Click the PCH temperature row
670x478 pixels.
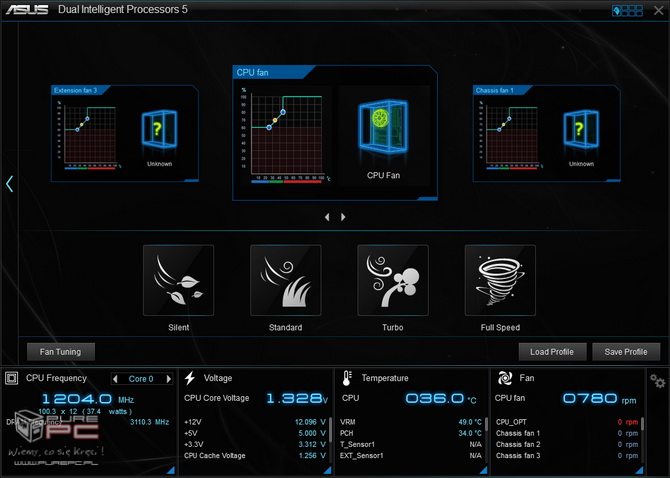tap(411, 433)
